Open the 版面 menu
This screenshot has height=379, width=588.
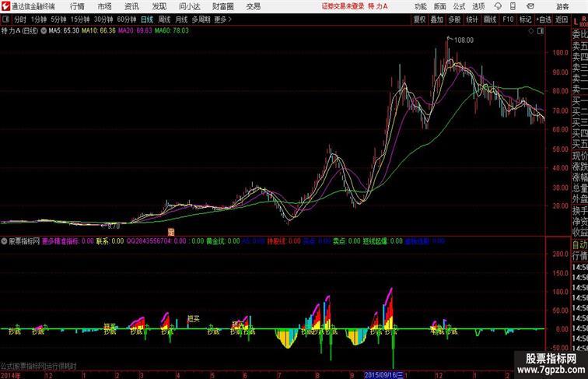[x=440, y=6]
